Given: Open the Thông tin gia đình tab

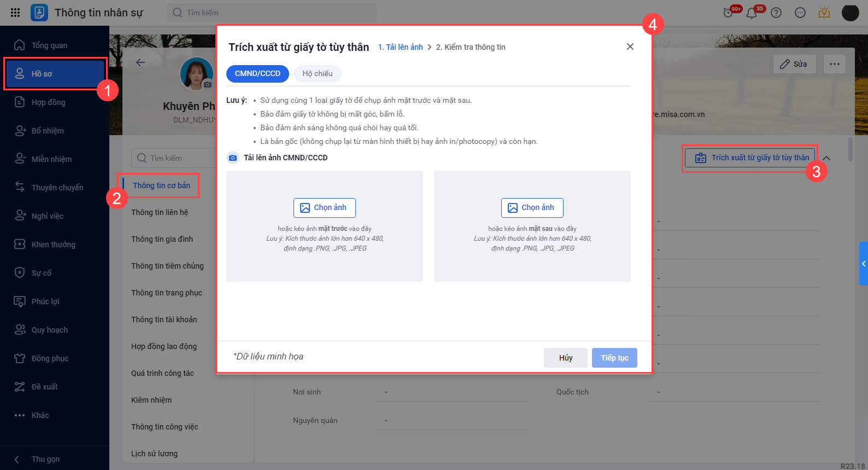Looking at the screenshot, I should [162, 239].
